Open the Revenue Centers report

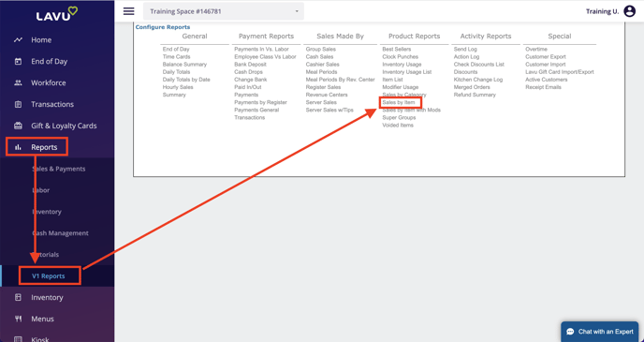pos(327,95)
